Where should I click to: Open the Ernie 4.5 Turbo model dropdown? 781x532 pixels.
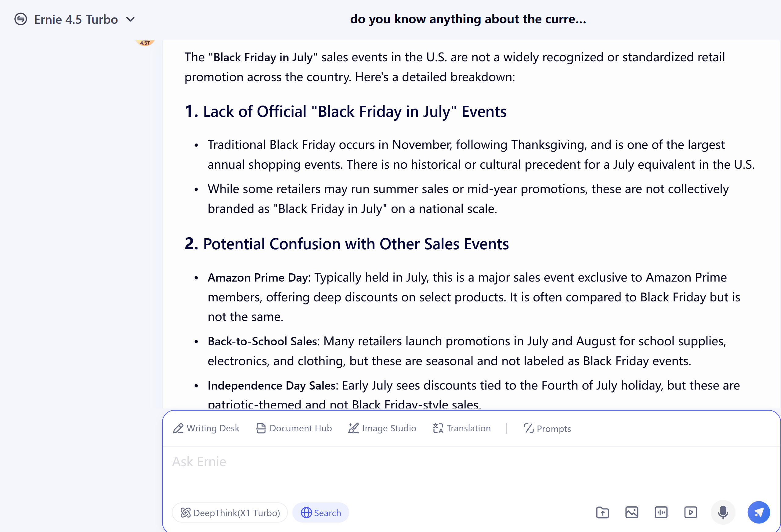[76, 20]
